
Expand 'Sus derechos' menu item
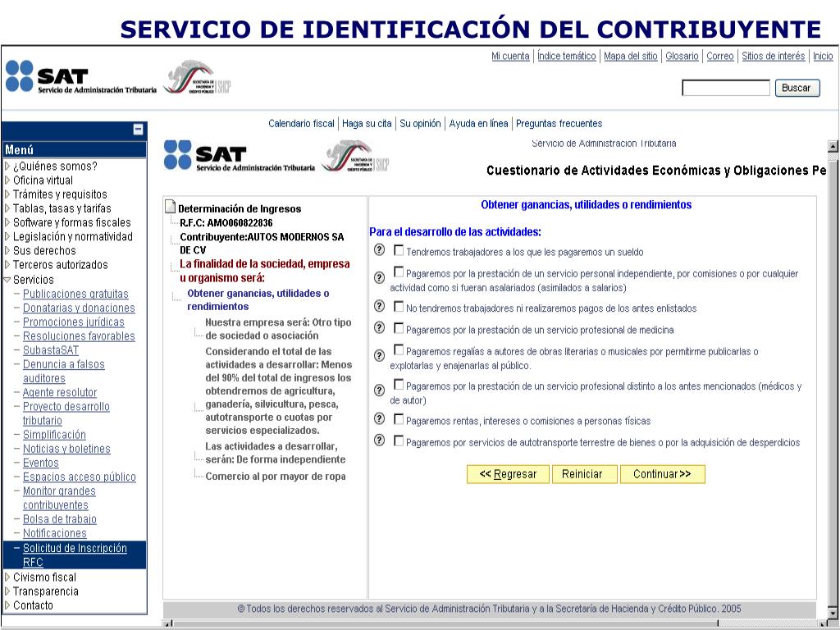[7, 250]
